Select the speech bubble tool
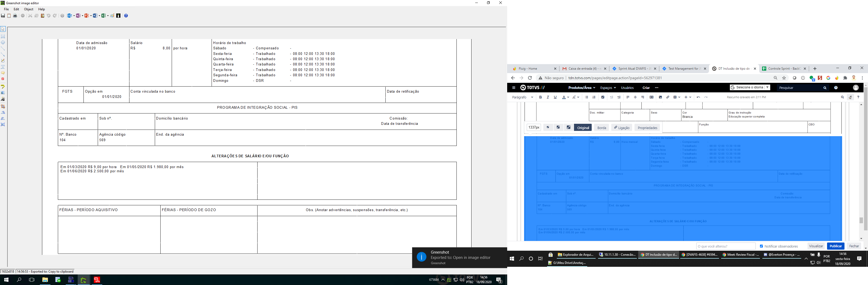Viewport: 868px width, 285px height. click(x=3, y=73)
